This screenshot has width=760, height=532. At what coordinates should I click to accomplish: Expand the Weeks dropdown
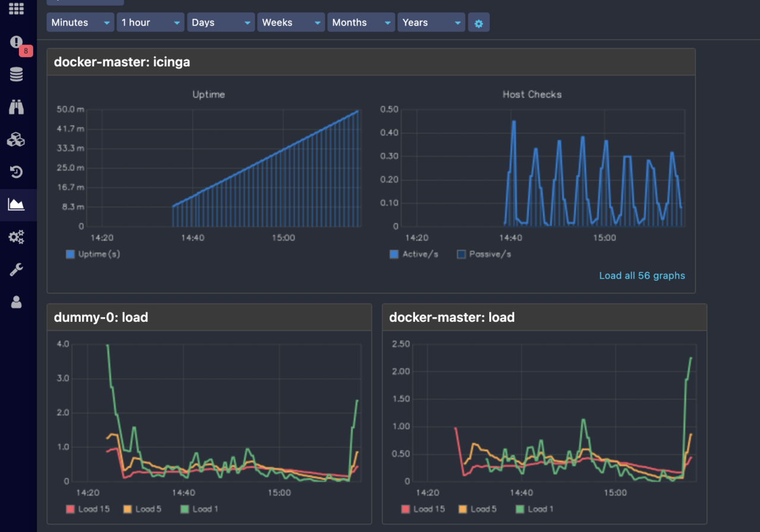(291, 23)
